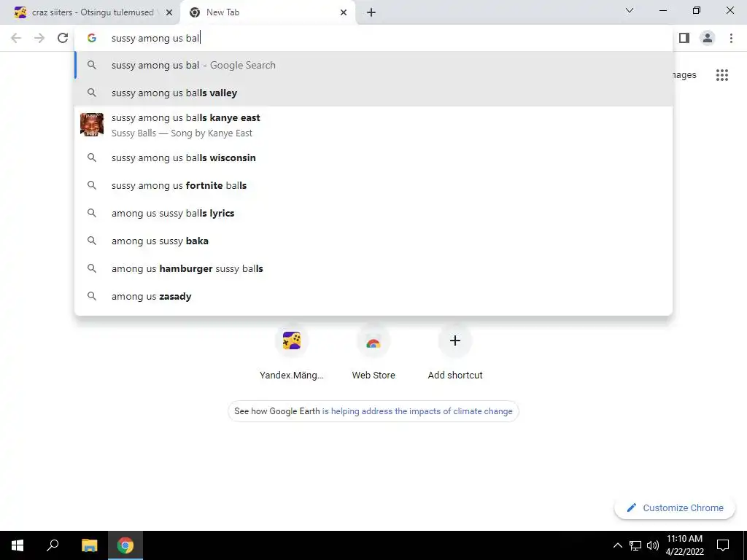Viewport: 747px width, 560px height.
Task: Choose 'sussy among us bal - Google Search' suggestion
Action: click(373, 65)
